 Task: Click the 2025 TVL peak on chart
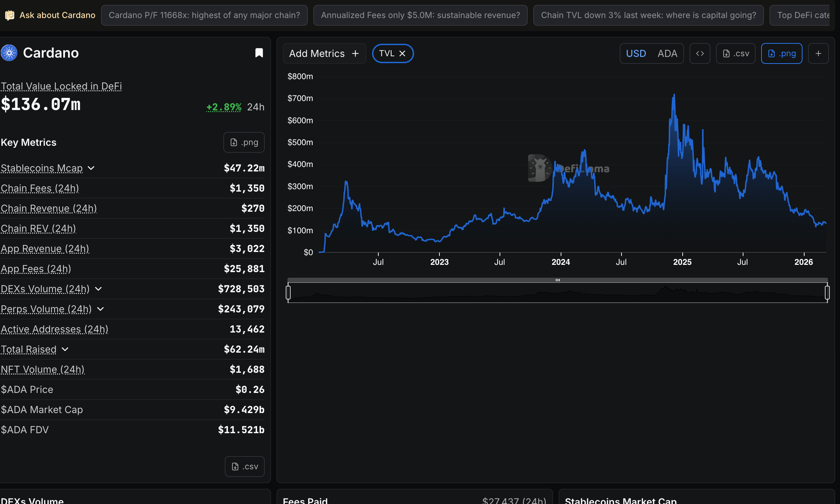[674, 95]
